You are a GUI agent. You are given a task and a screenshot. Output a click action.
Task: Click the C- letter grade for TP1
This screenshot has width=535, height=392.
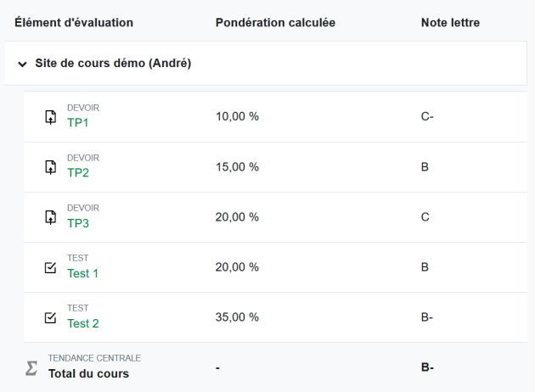click(x=427, y=116)
